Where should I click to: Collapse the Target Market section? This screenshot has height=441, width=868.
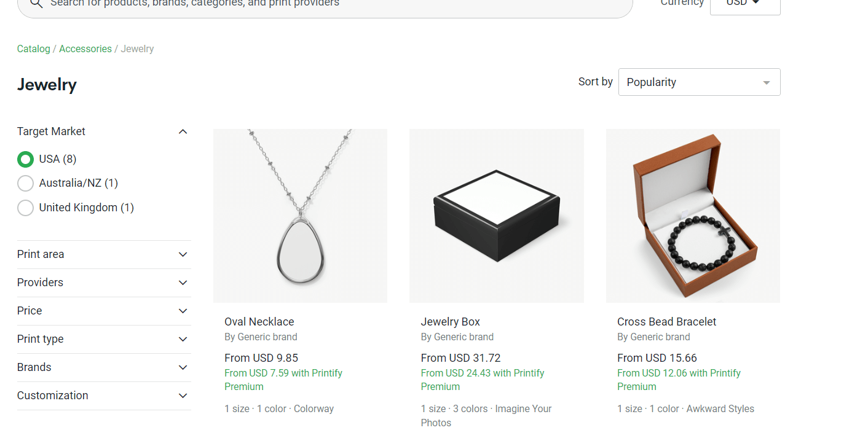tap(183, 131)
